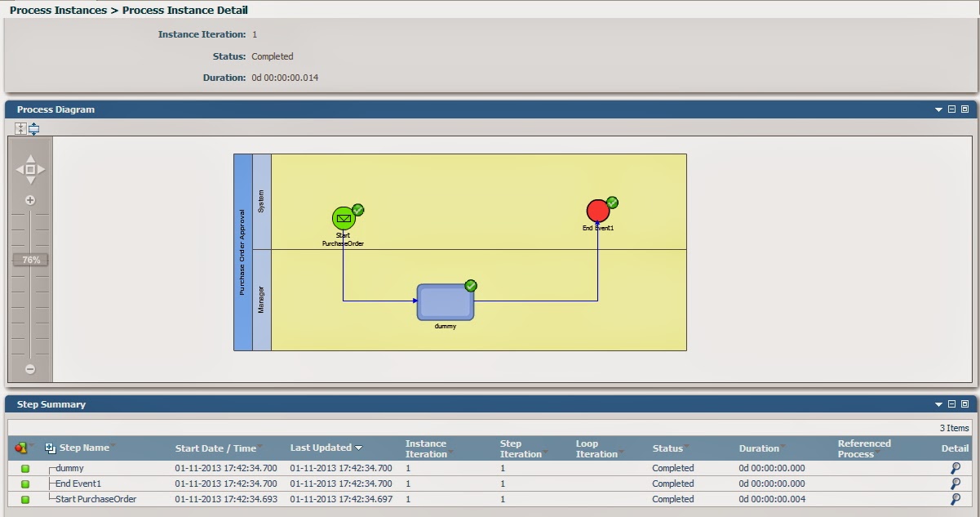Click the instance Duration value 0d 00:00:00.014

pyautogui.click(x=285, y=78)
